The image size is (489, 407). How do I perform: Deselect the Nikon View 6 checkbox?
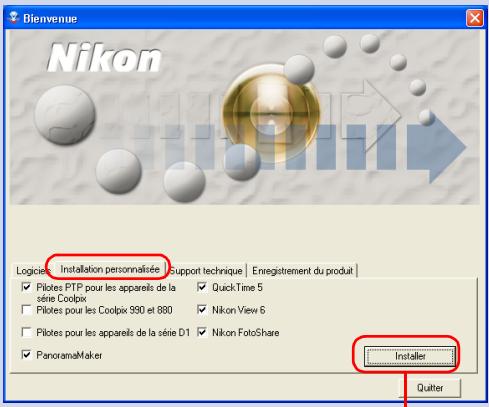point(202,310)
